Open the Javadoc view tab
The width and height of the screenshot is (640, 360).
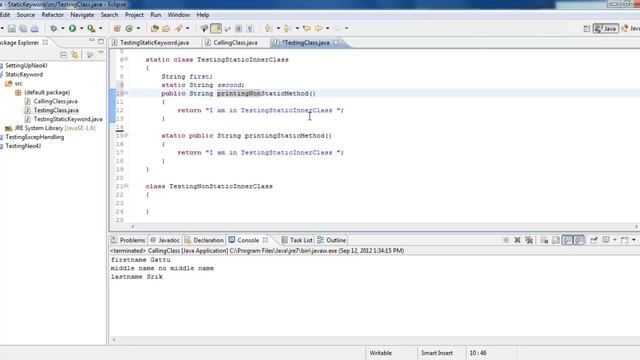164,240
